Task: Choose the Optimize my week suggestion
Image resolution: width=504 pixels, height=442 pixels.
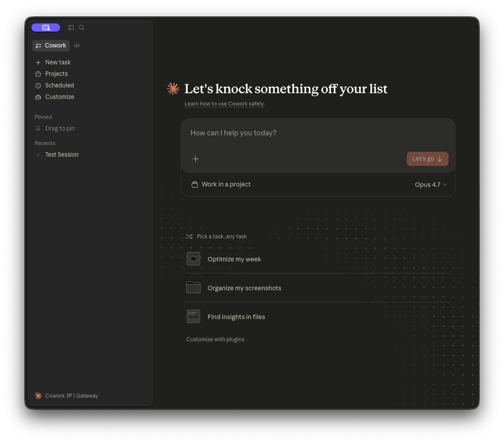Action: [x=234, y=259]
